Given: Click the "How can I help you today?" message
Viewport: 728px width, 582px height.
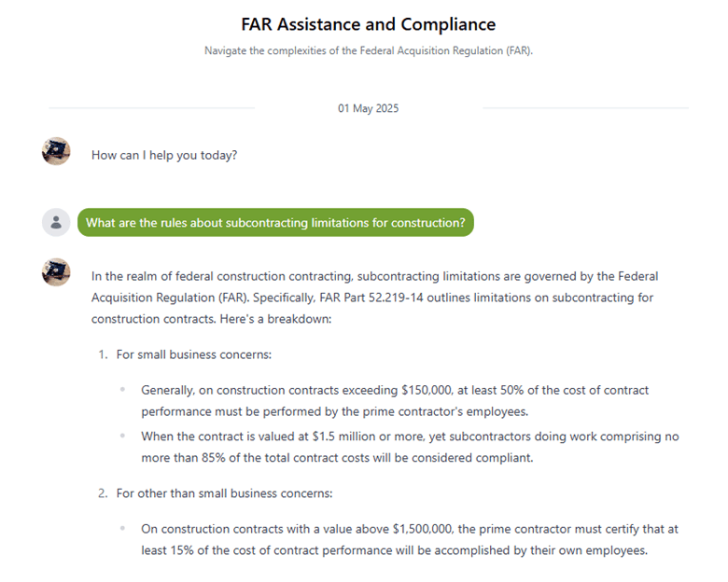Looking at the screenshot, I should click(164, 155).
